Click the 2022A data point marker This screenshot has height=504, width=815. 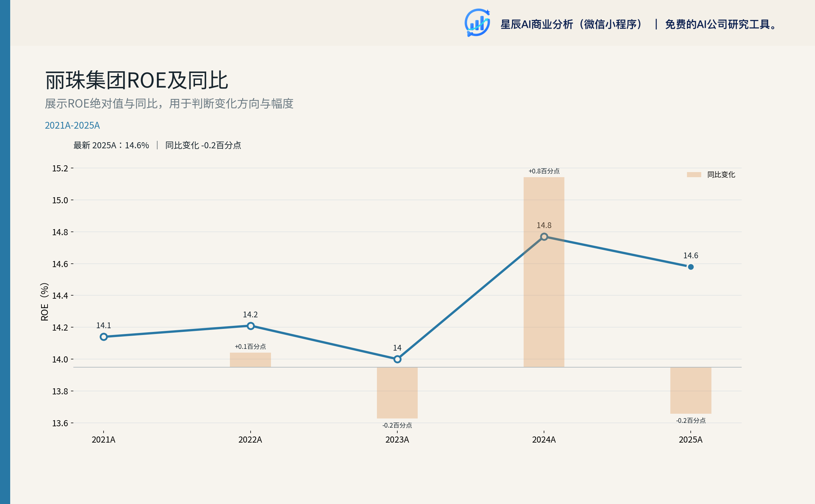[x=251, y=326]
